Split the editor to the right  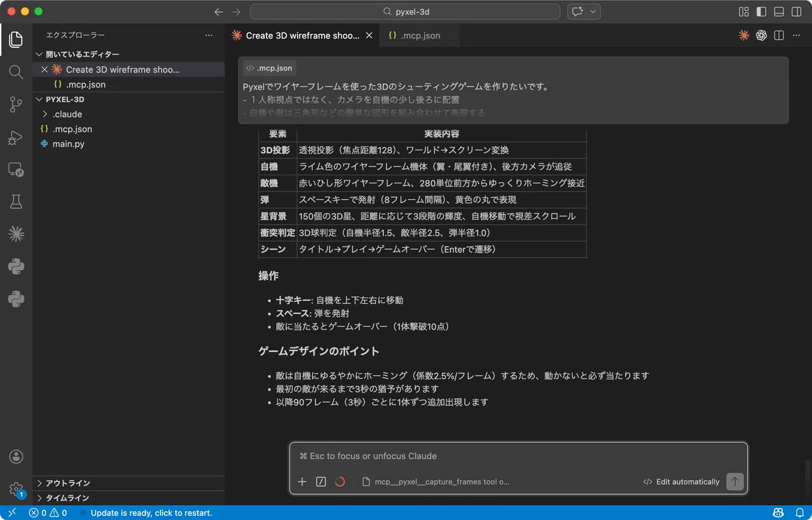pos(779,35)
